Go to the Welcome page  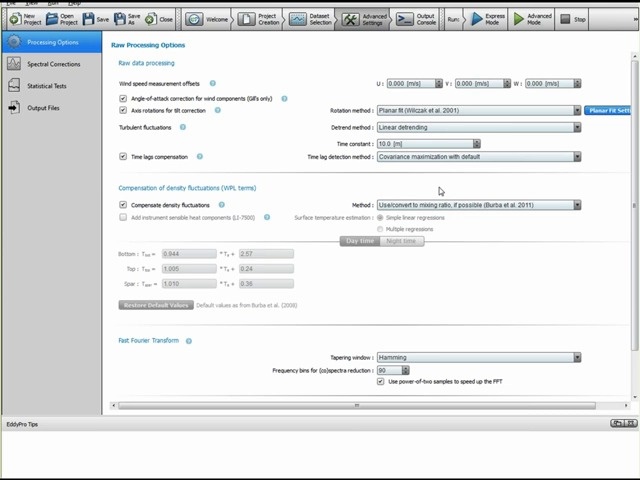pos(206,19)
